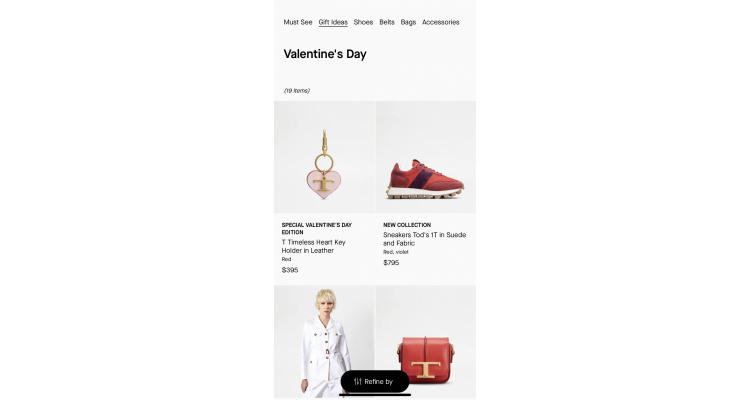This screenshot has height=400, width=750.
Task: Open Sneakers Tod's 1T in Suede link
Action: click(x=424, y=239)
